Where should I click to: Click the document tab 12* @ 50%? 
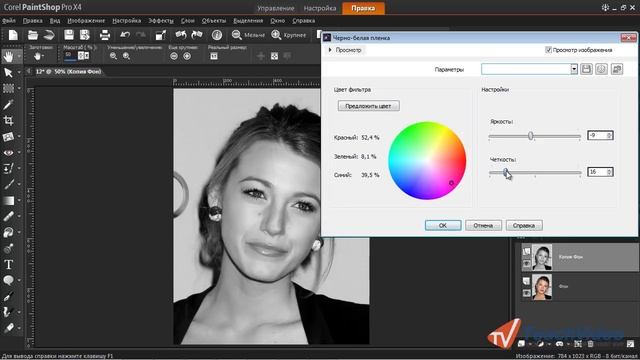68,71
